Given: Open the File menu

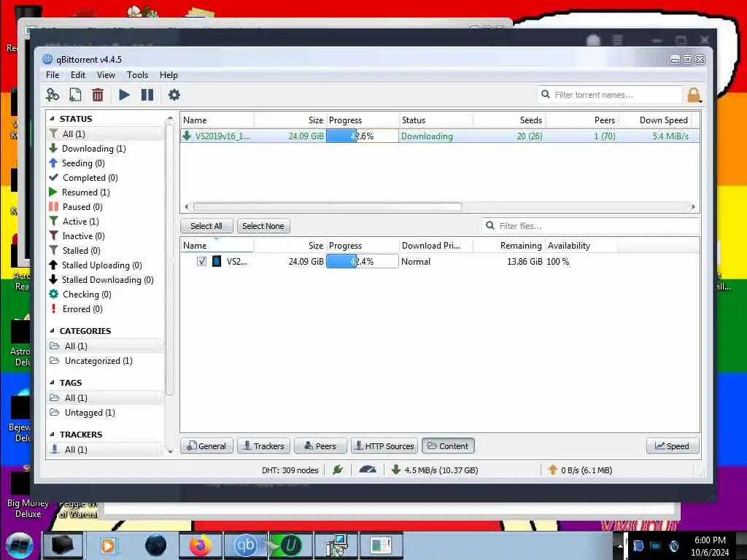Looking at the screenshot, I should click(x=53, y=75).
